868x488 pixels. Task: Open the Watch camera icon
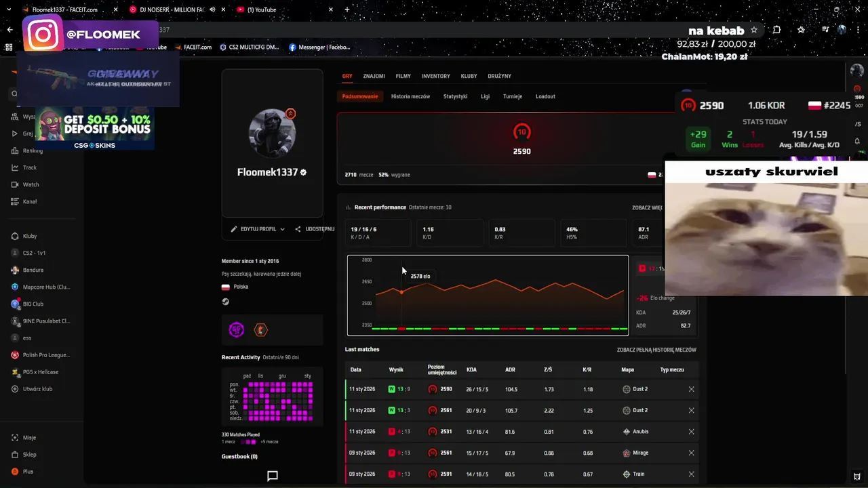[15, 184]
